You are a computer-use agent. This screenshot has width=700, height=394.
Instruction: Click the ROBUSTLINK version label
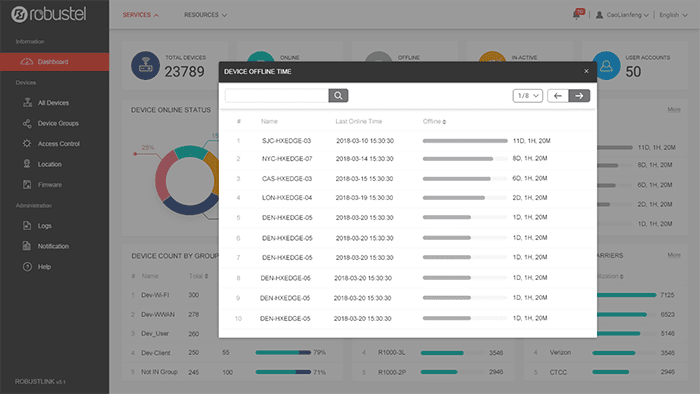pos(40,382)
